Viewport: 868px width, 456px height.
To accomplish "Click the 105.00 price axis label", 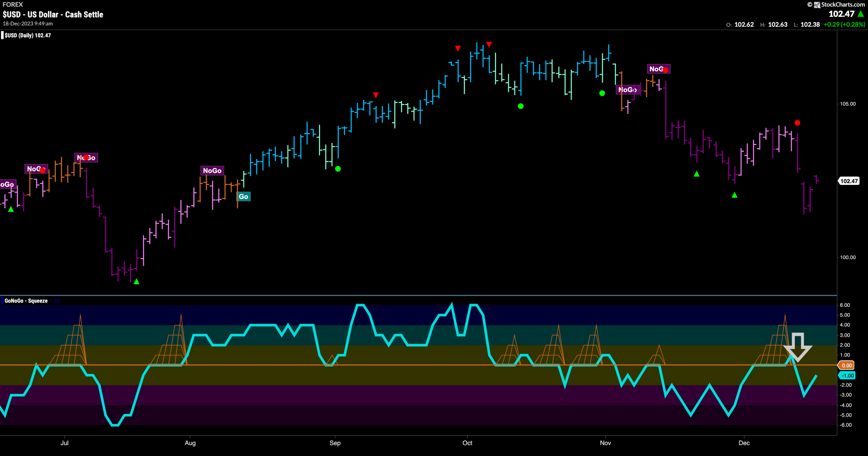I will [848, 104].
